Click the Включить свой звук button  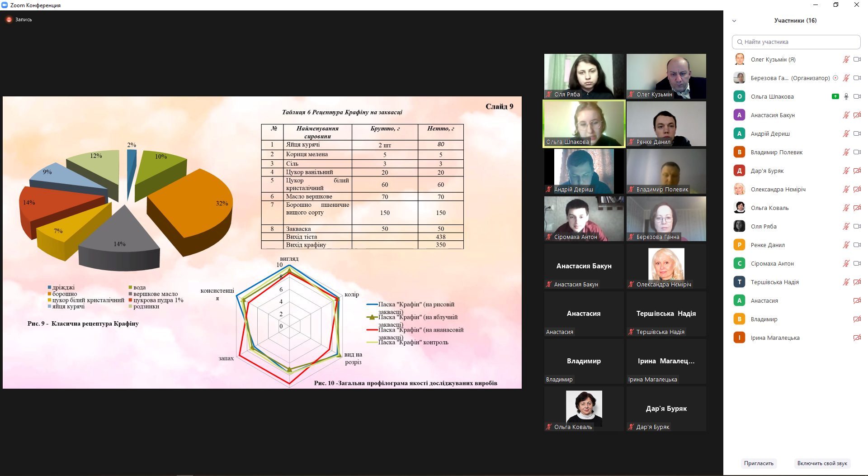[x=822, y=463]
